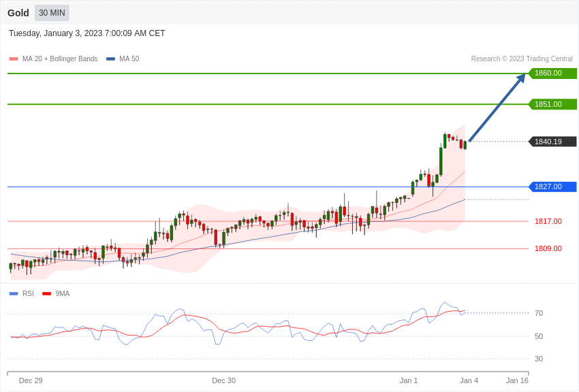Click the Research © 2023 Trading Central credit
This screenshot has width=579, height=392.
point(522,59)
